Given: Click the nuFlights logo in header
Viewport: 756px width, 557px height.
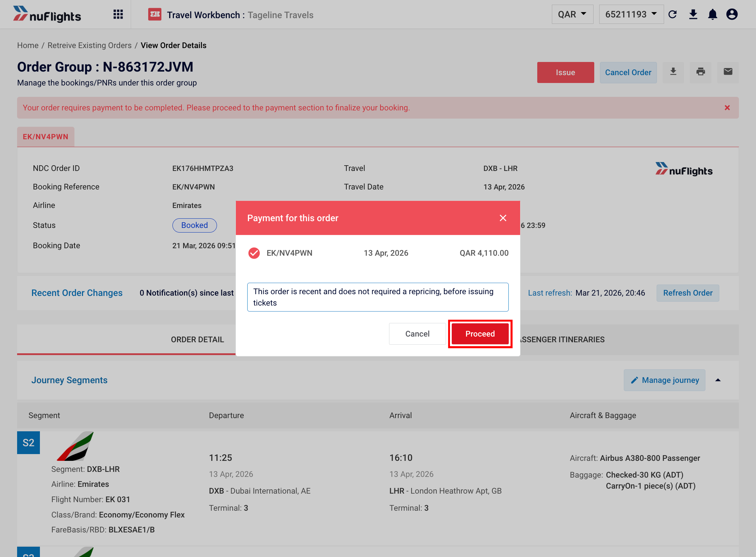Looking at the screenshot, I should point(47,14).
